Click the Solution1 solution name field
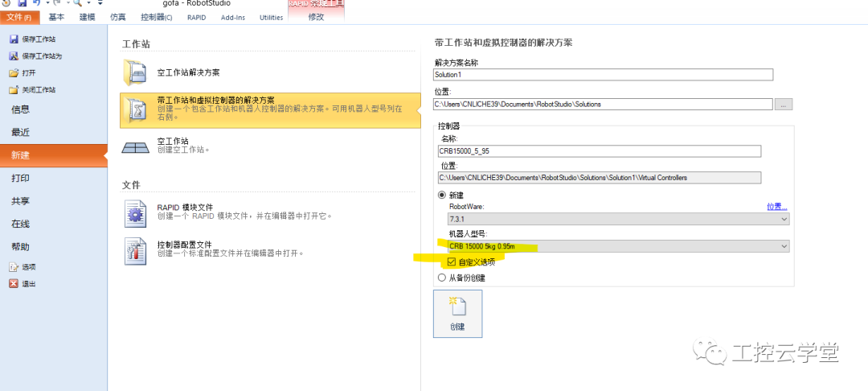The height and width of the screenshot is (391, 868). (603, 74)
